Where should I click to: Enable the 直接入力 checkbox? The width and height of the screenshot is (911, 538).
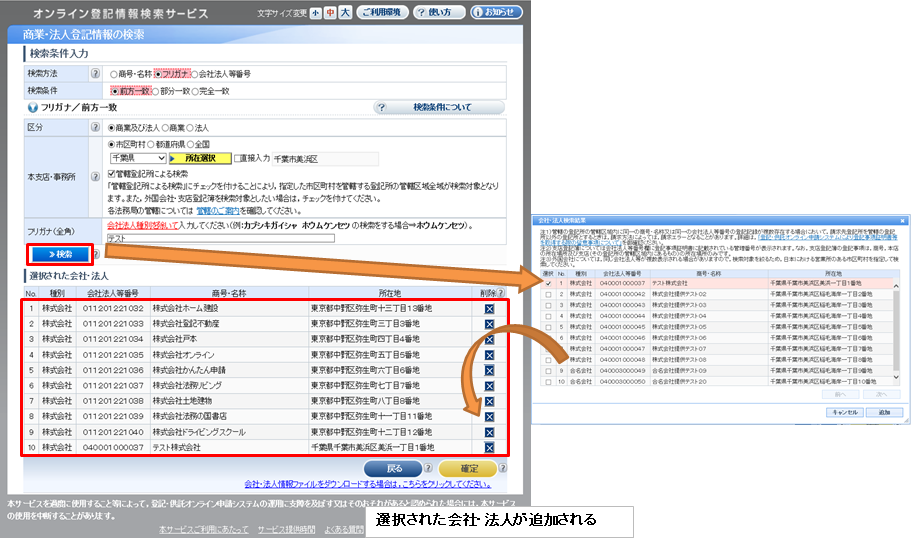click(x=239, y=158)
